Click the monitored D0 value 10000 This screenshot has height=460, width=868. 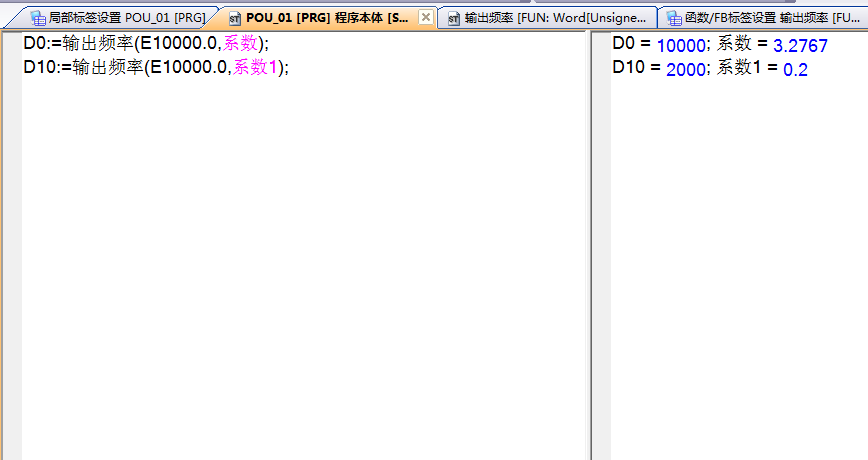(681, 47)
